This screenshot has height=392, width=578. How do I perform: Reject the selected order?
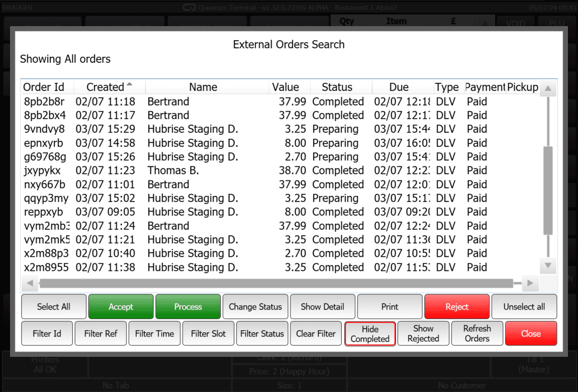pyautogui.click(x=456, y=306)
